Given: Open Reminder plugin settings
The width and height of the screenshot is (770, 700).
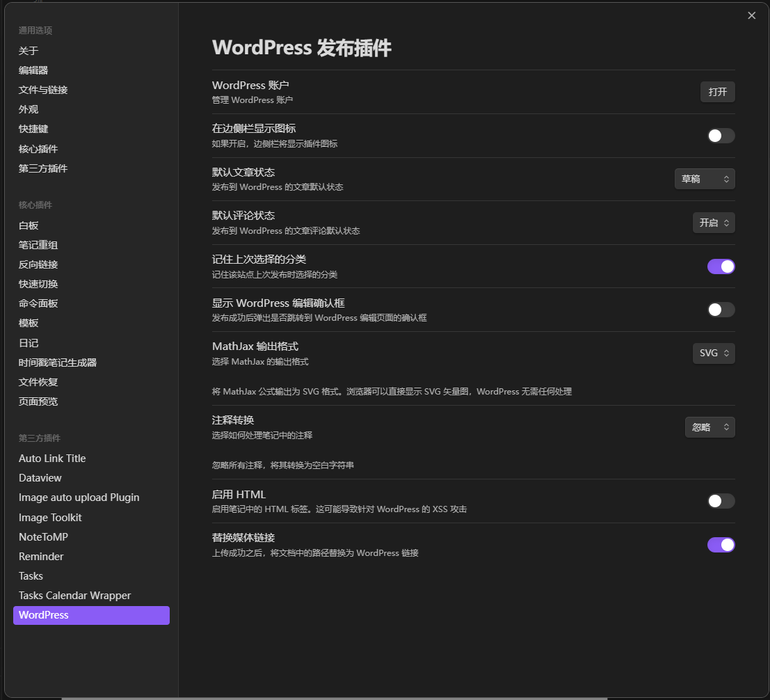Looking at the screenshot, I should pyautogui.click(x=91, y=557).
